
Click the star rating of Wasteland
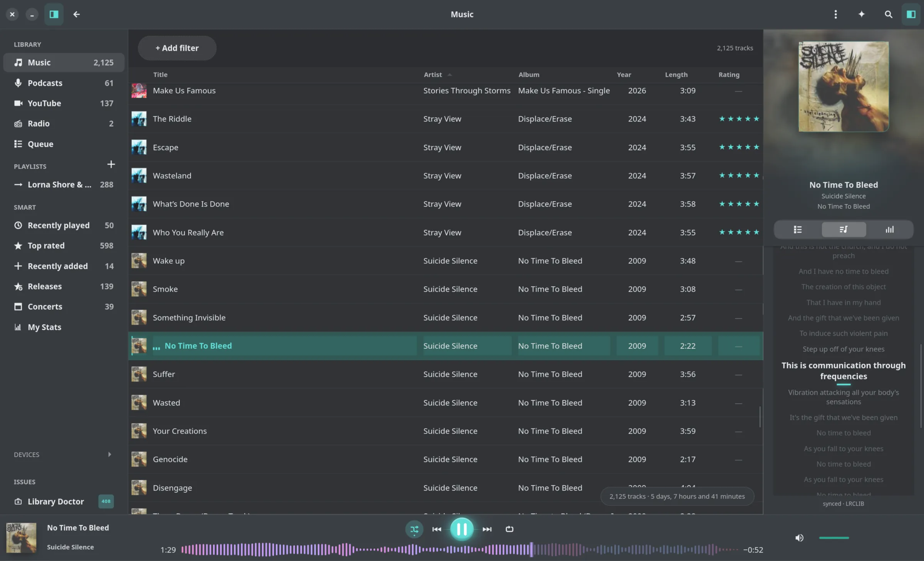(x=739, y=176)
